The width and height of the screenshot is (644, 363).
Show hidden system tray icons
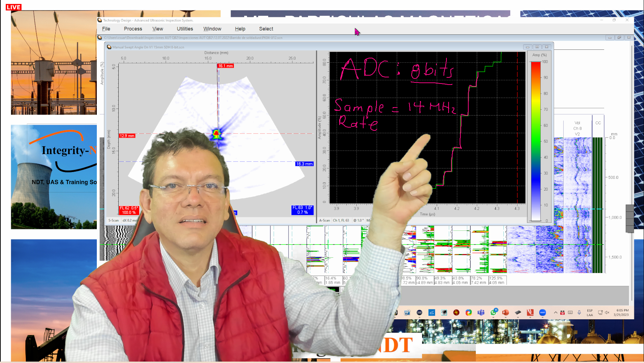point(555,312)
